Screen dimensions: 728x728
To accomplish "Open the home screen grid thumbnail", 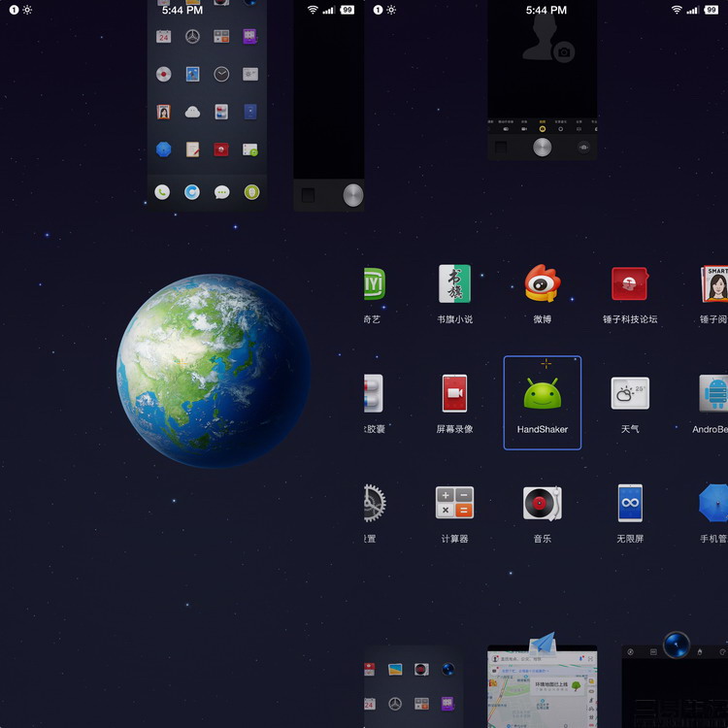I will [x=207, y=97].
